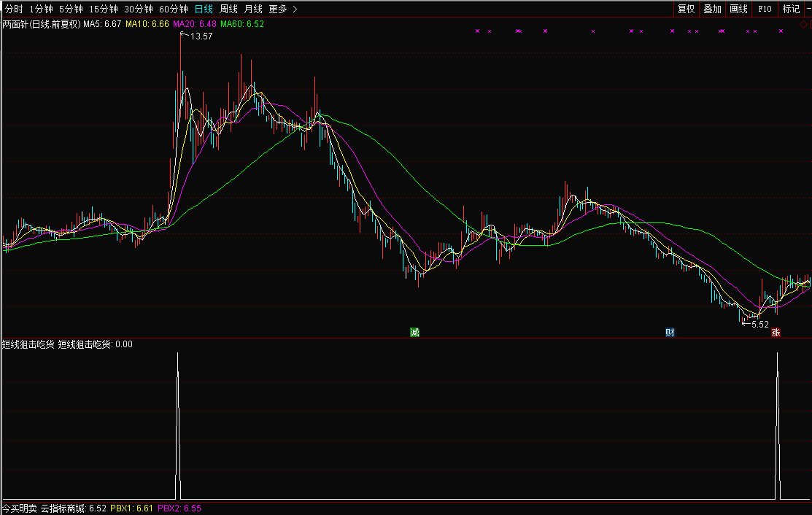
Task: Click the yellow MA10: 6.66 label
Action: 147,24
